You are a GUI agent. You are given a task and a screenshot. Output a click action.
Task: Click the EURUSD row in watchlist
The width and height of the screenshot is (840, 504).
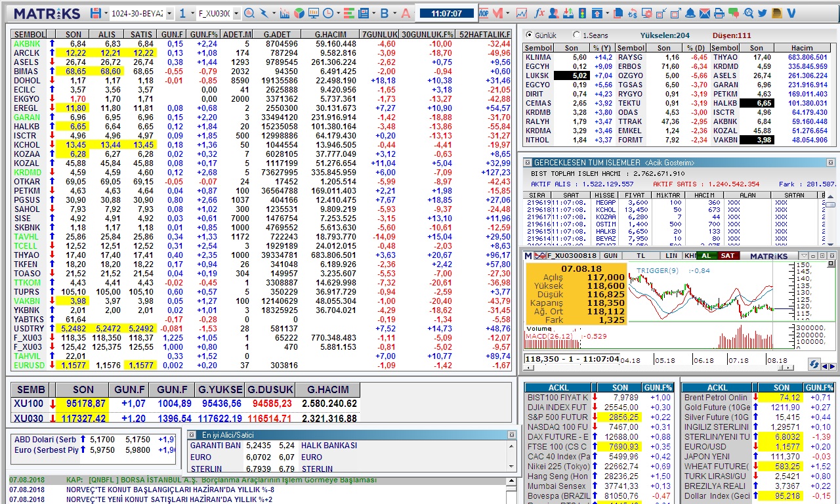tap(261, 365)
